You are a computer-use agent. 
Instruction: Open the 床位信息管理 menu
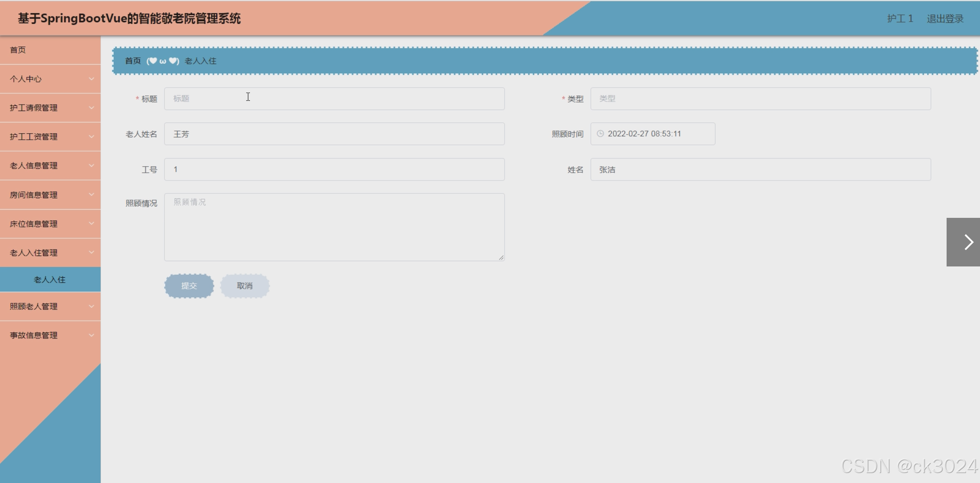pos(34,224)
